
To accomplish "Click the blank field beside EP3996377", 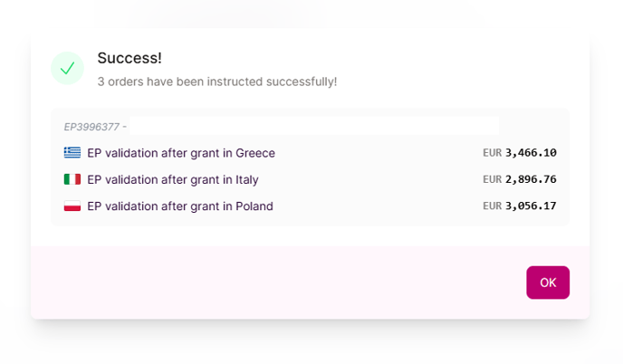I will coord(313,126).
